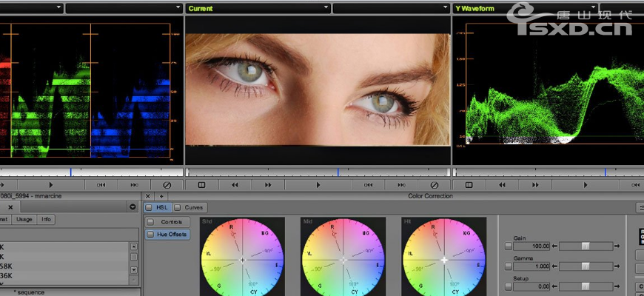Viewport: 644px width, 296px height.
Task: Toggle the Curves group enable button
Action: pos(178,207)
